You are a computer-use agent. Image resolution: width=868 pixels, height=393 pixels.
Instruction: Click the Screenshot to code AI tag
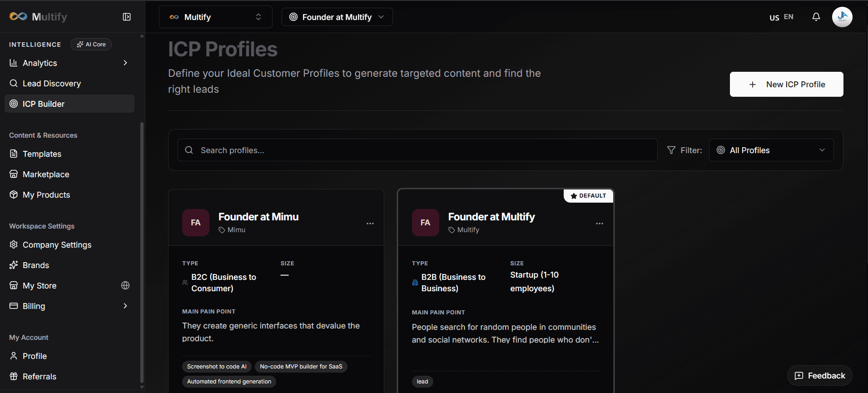click(217, 367)
